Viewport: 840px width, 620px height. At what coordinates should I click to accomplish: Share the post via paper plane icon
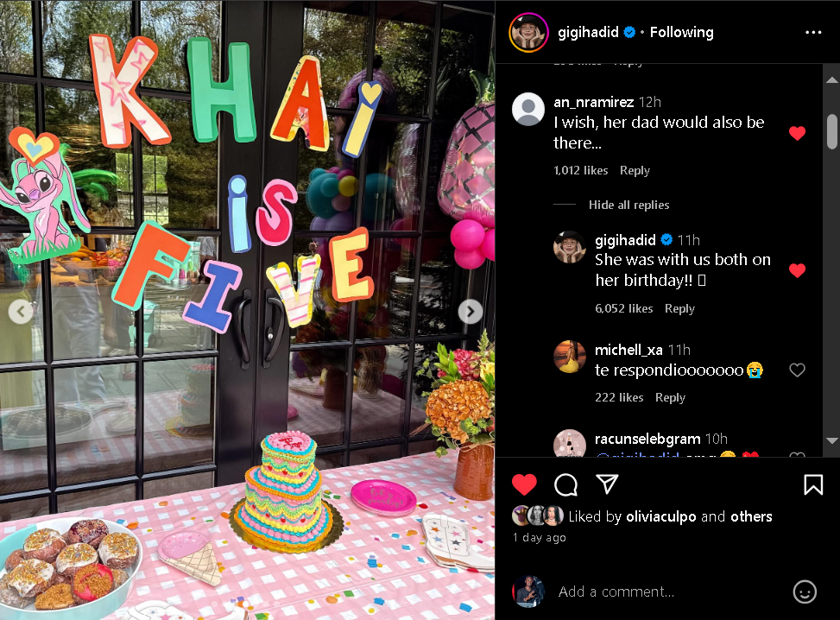[x=608, y=484]
